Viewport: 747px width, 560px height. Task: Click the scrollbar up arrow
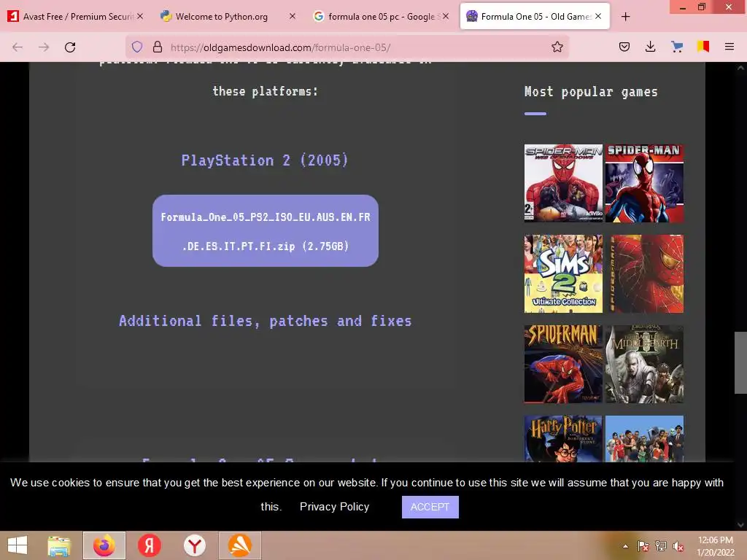(x=740, y=68)
